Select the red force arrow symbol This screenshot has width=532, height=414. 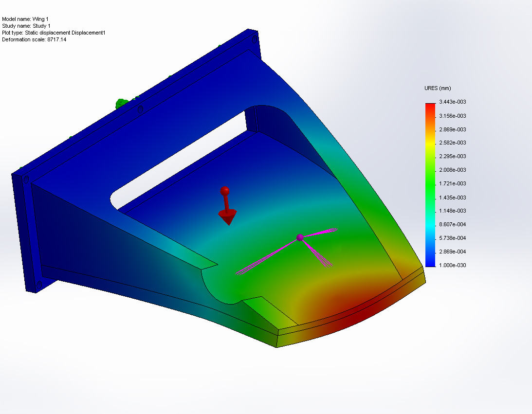pyautogui.click(x=226, y=204)
